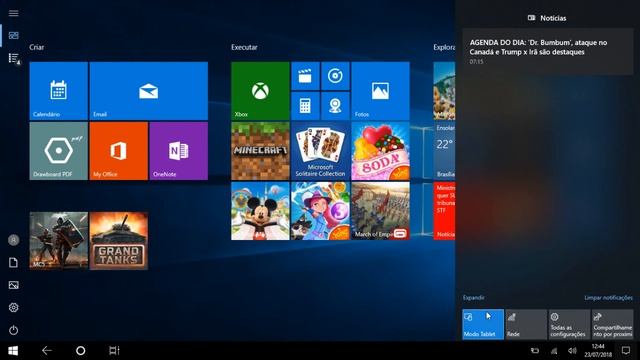Open Cortana circle on the taskbar
640x360 pixels.
pos(81,351)
